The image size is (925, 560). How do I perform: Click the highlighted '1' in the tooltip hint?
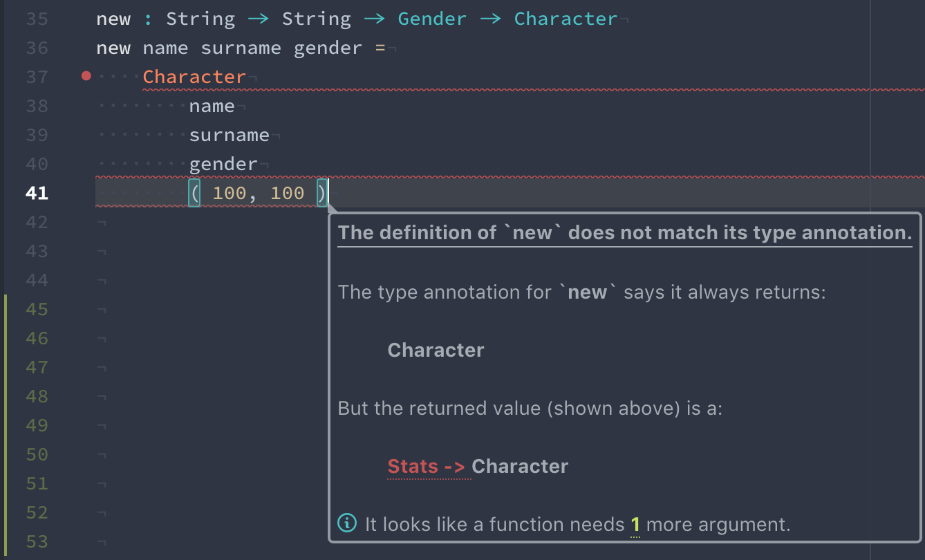(635, 525)
